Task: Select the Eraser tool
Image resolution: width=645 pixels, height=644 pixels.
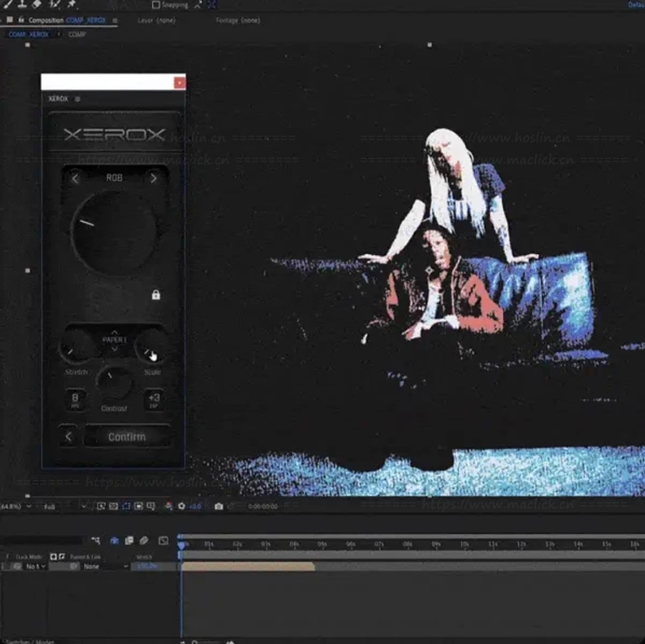Action: (x=37, y=3)
